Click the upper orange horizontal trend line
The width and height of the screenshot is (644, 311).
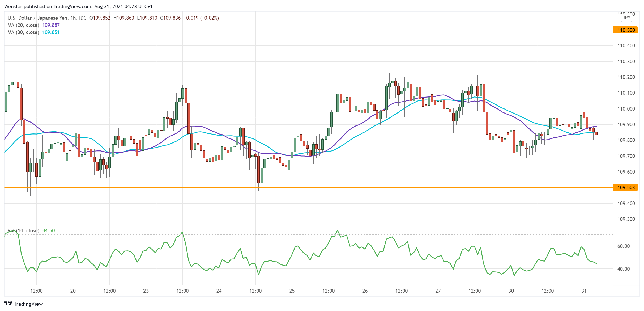click(319, 30)
